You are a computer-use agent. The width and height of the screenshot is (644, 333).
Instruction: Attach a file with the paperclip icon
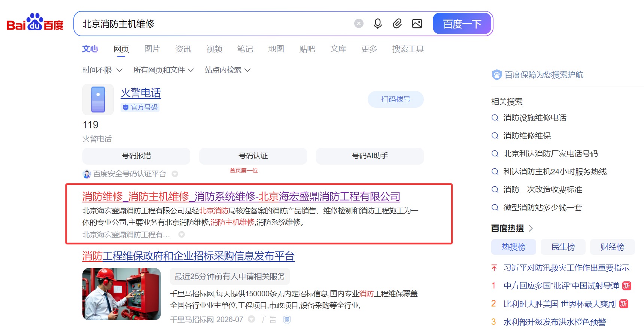[x=397, y=24]
